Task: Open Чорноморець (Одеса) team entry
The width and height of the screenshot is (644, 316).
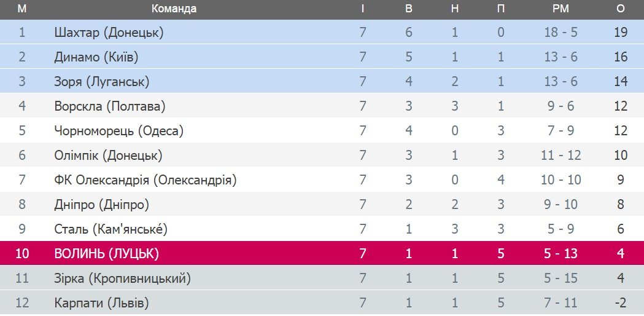Action: click(x=118, y=131)
